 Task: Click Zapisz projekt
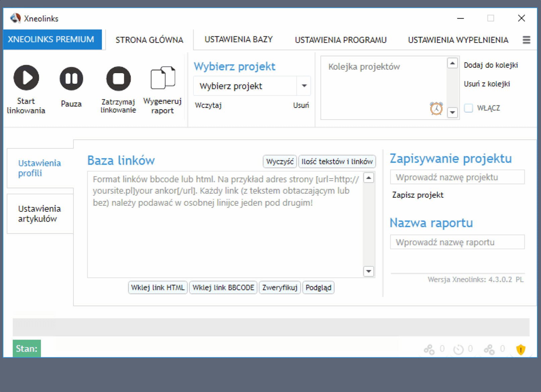(x=418, y=195)
